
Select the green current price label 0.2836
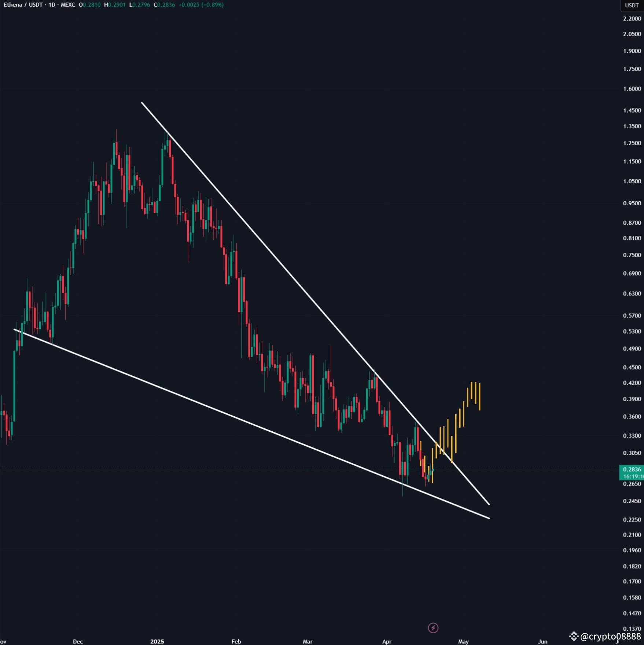[631, 469]
